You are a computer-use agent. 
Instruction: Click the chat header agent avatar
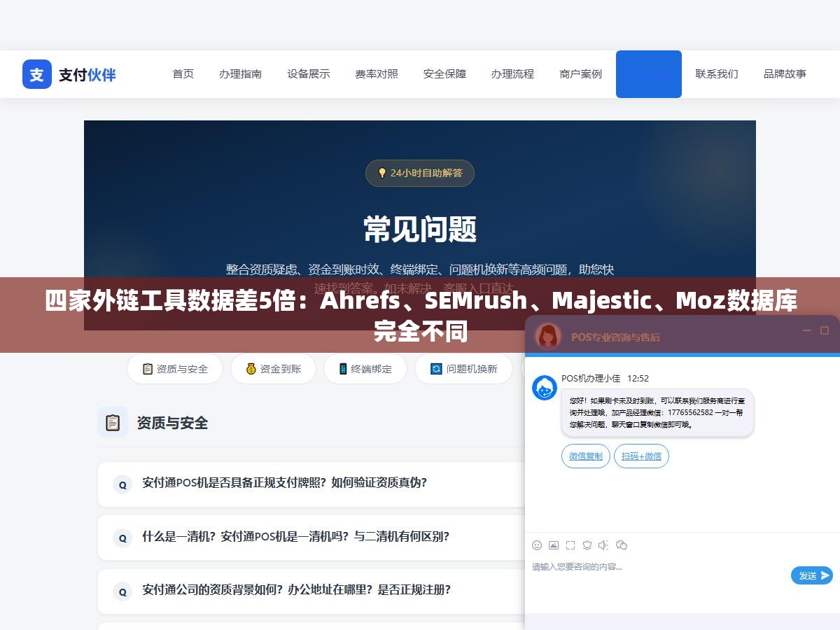548,336
